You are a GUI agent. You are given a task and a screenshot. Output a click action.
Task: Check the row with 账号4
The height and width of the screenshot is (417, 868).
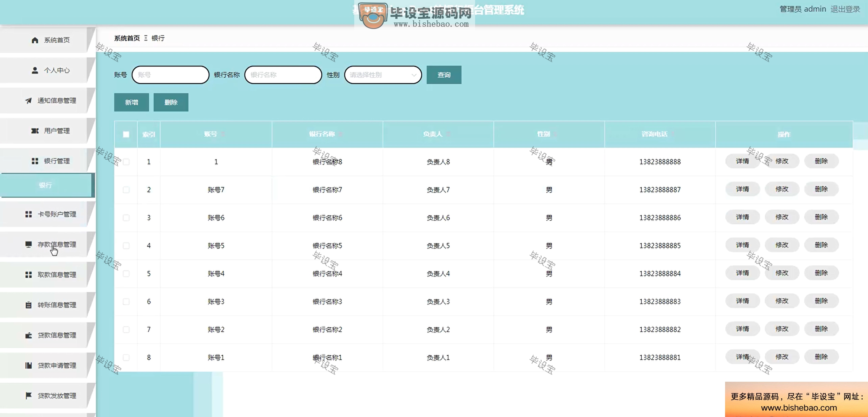click(x=126, y=274)
